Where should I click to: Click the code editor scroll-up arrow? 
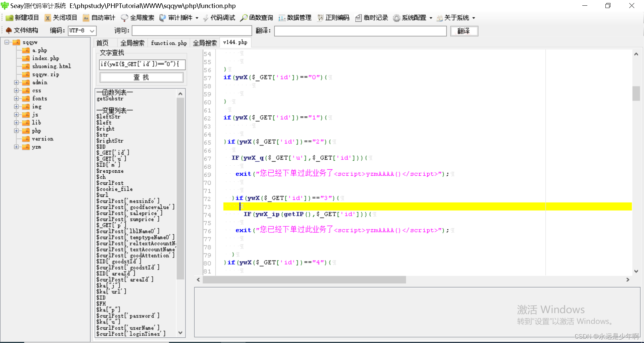(x=636, y=54)
